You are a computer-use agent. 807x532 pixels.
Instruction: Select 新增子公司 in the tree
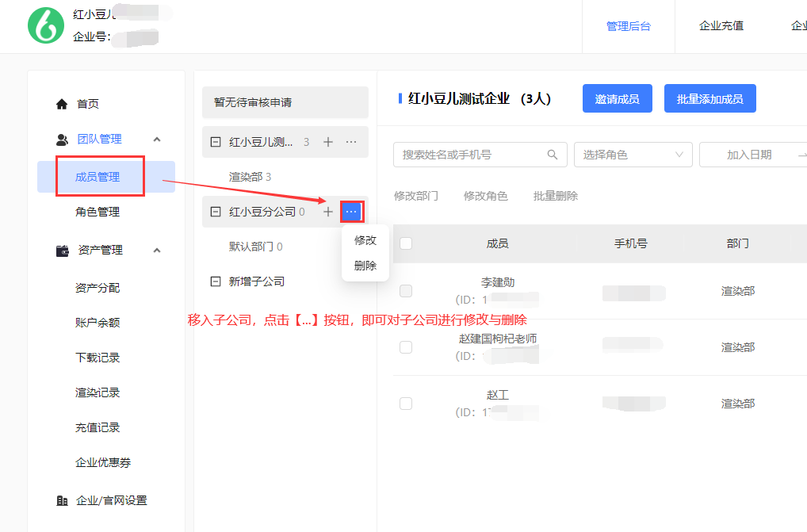pos(256,281)
